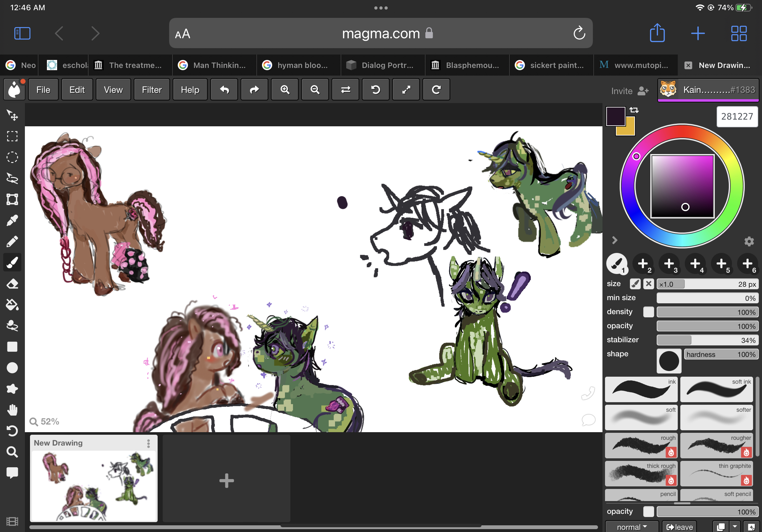Open the Filter menu
Image resolution: width=762 pixels, height=532 pixels.
coord(152,90)
